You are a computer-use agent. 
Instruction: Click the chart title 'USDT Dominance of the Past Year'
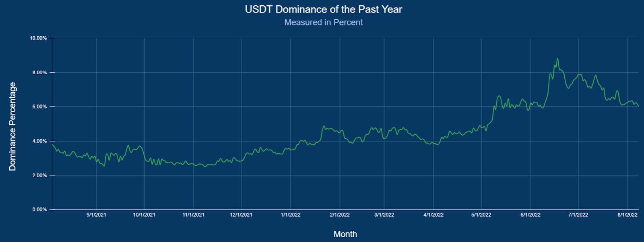point(324,9)
